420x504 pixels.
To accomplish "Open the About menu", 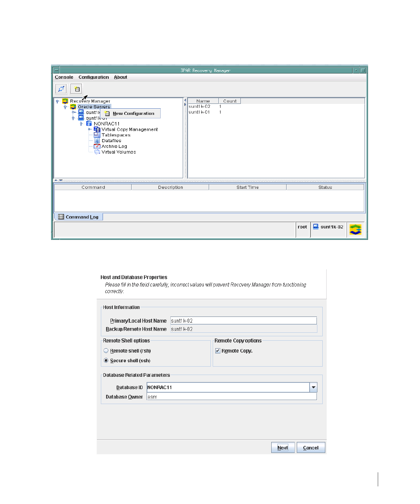I will coord(121,77).
